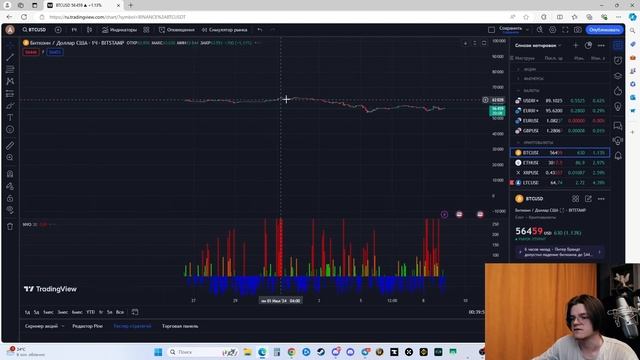The width and height of the screenshot is (640, 360).
Task: Select the XRPUSD watchlist row
Action: [560, 173]
